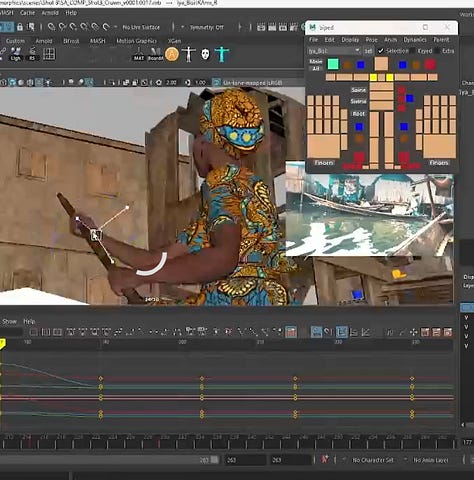Click the 1.00 gamma value field
This screenshot has height=480, width=474.
pyautogui.click(x=200, y=82)
